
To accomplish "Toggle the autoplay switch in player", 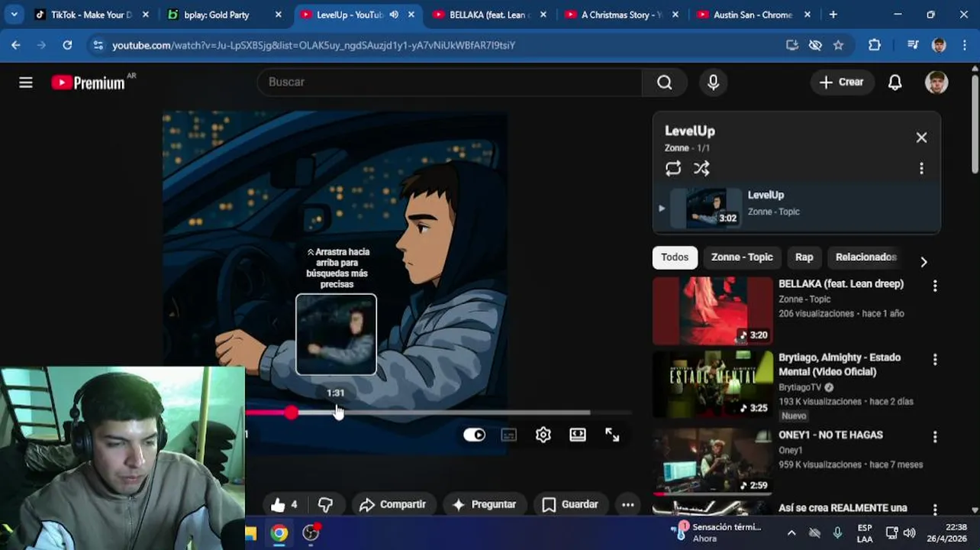I will 474,435.
